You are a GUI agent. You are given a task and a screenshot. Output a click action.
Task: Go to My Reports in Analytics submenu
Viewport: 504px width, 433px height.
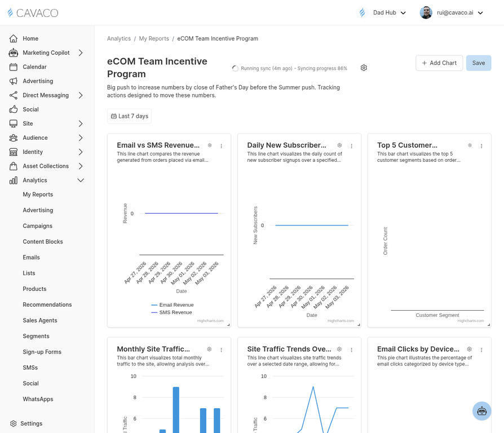[x=38, y=195]
